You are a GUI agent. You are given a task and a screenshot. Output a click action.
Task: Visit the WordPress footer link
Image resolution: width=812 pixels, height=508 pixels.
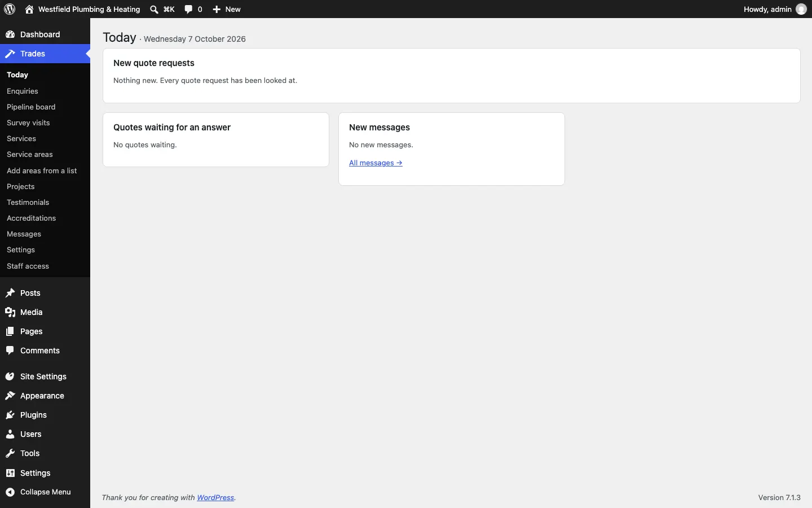coord(215,498)
